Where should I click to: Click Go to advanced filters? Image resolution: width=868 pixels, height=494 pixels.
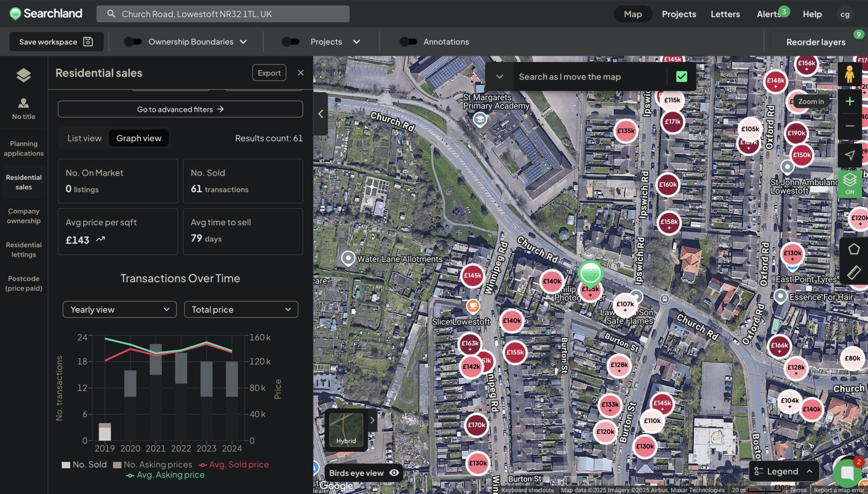180,109
